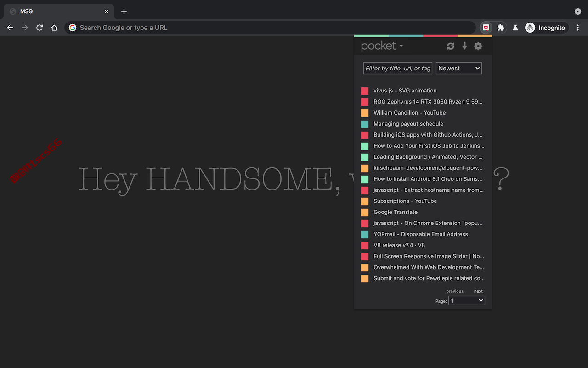Click the red swatch beside 'V8 release v7.4'
Image resolution: width=588 pixels, height=368 pixels.
click(365, 246)
